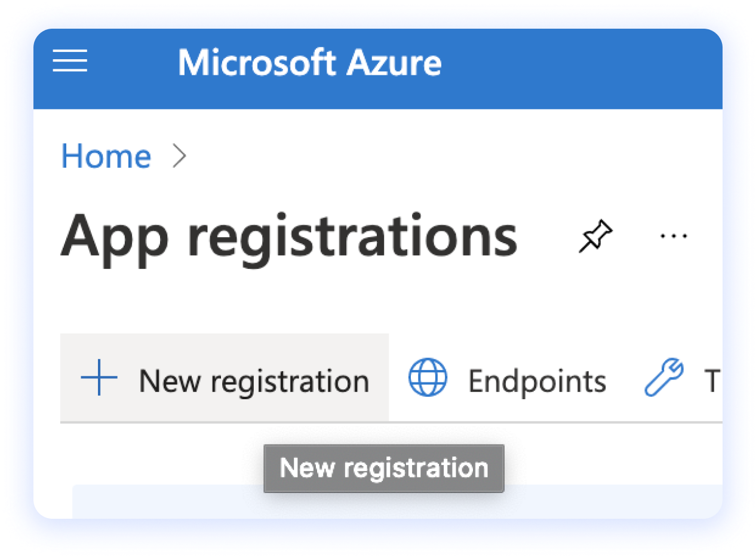Screen dimensions: 756x557
Task: Click the word 'App' in the page heading
Action: (x=115, y=235)
